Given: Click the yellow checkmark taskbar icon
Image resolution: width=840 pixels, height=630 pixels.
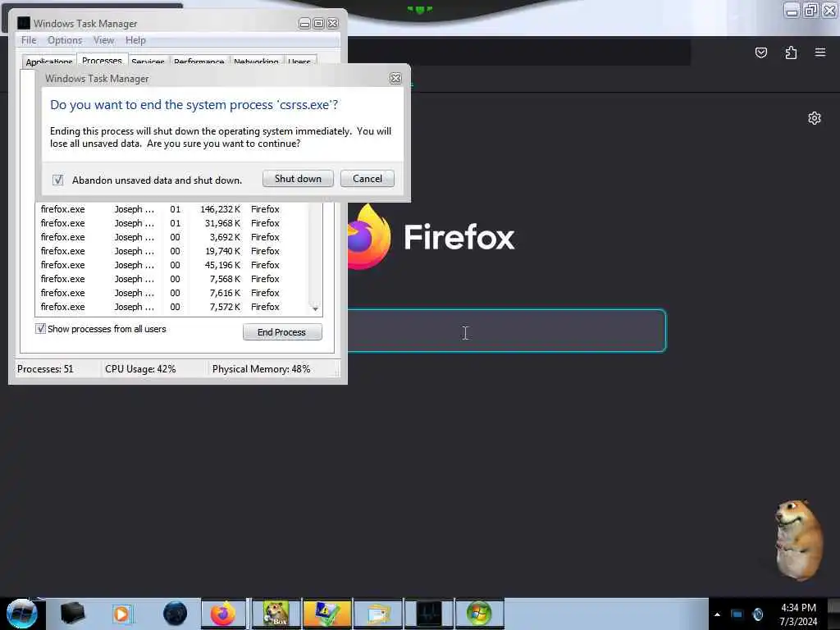Looking at the screenshot, I should click(x=326, y=614).
